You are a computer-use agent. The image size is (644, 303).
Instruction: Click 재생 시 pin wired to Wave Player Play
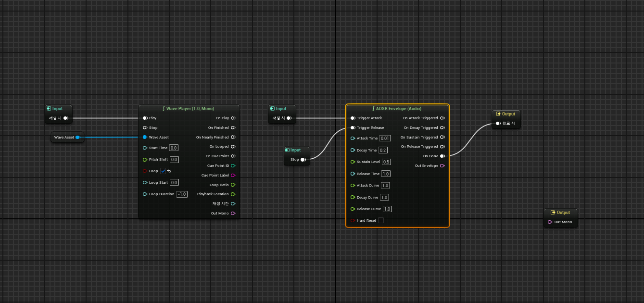point(65,118)
